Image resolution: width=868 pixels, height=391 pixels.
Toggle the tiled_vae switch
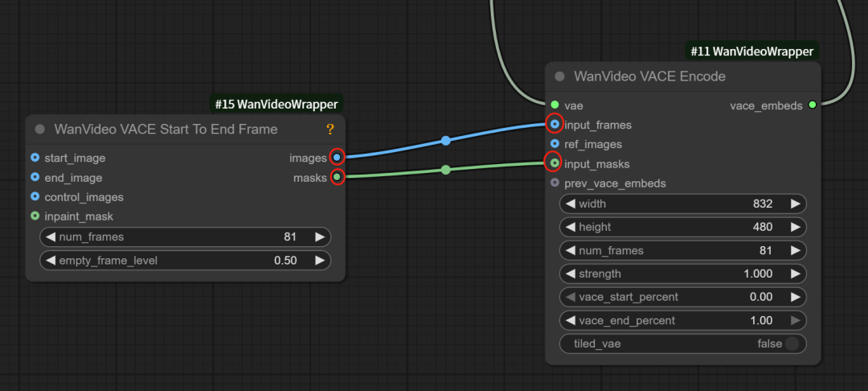point(794,344)
